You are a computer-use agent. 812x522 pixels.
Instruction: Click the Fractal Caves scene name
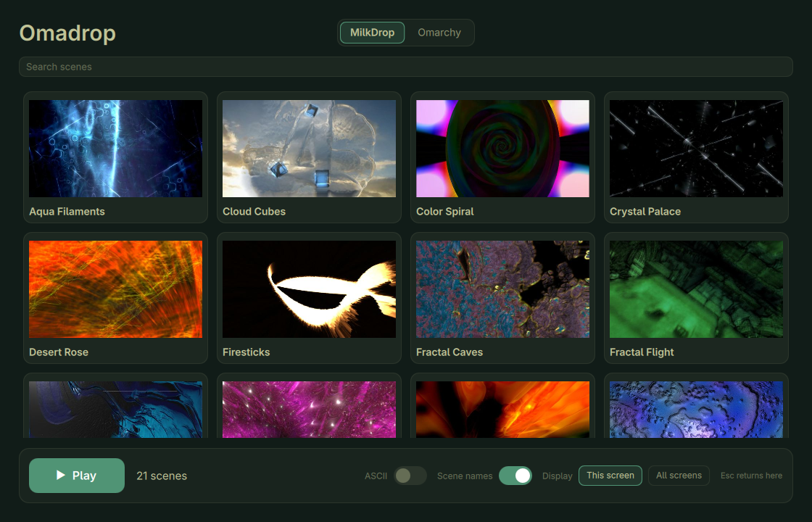449,352
